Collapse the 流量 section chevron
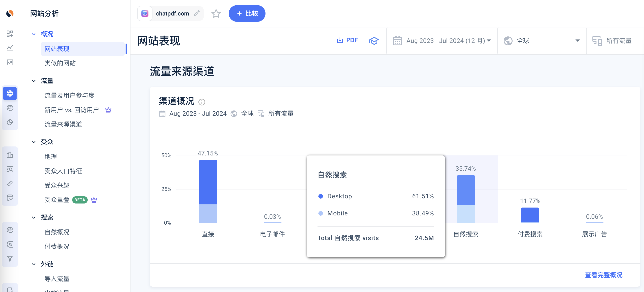Screen dimensions: 644x292 [x=33, y=81]
